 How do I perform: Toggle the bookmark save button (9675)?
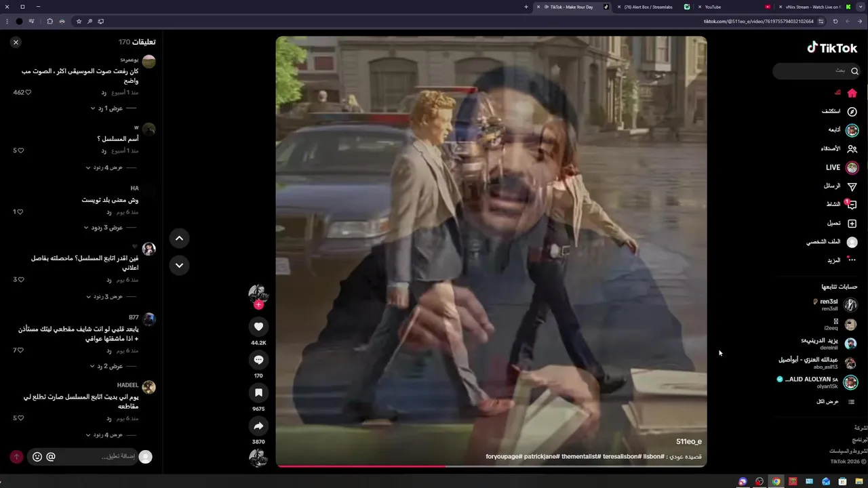coord(258,393)
